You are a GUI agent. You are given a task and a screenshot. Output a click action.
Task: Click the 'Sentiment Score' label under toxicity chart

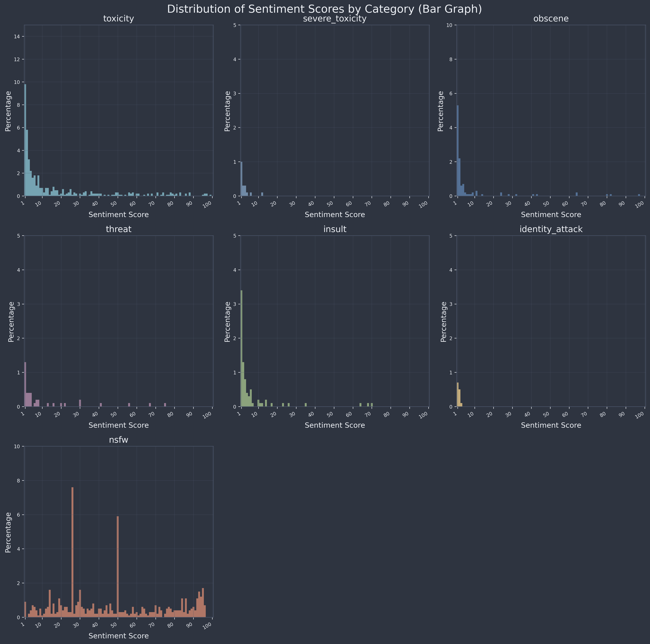[118, 214]
